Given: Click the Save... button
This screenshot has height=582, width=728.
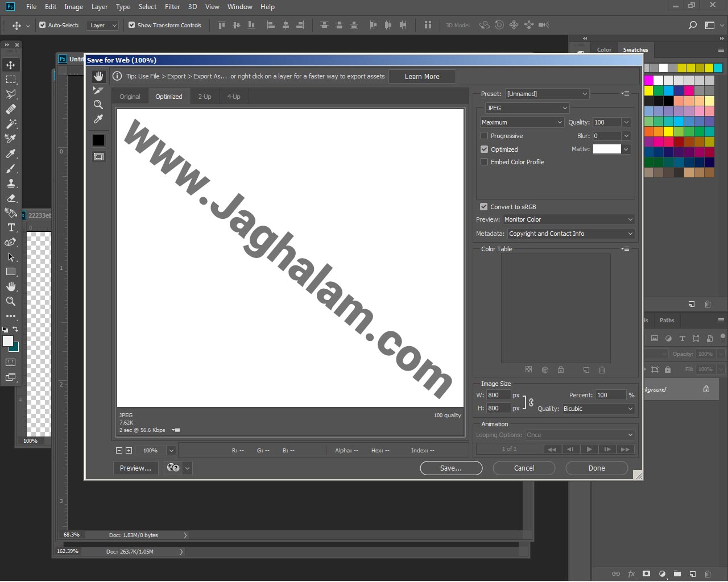Looking at the screenshot, I should [x=451, y=468].
